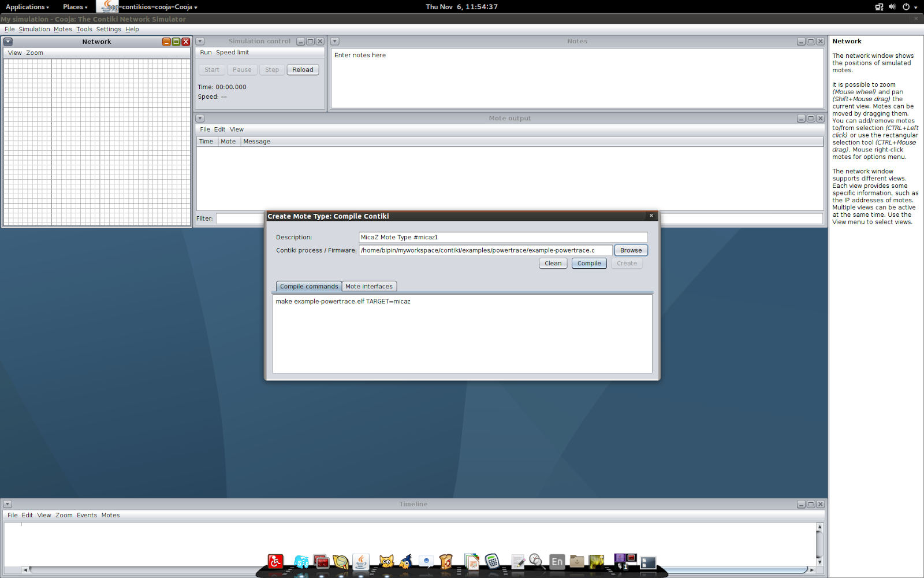The image size is (924, 578).
Task: Click the network connection tray icon
Action: pos(879,7)
